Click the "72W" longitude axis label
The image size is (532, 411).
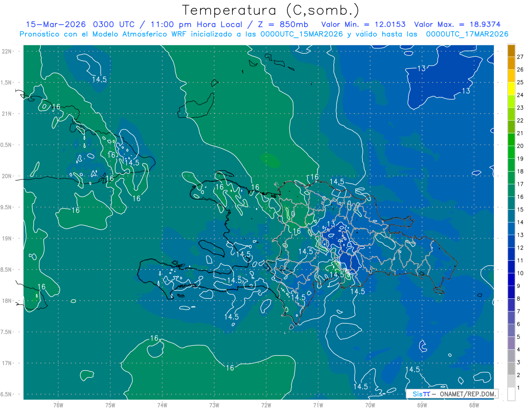pos(266,405)
